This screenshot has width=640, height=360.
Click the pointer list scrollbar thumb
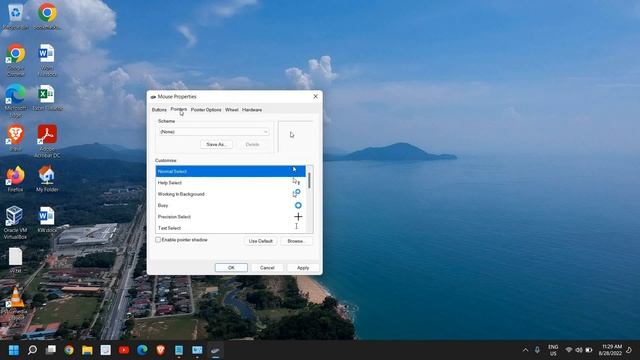pos(309,180)
